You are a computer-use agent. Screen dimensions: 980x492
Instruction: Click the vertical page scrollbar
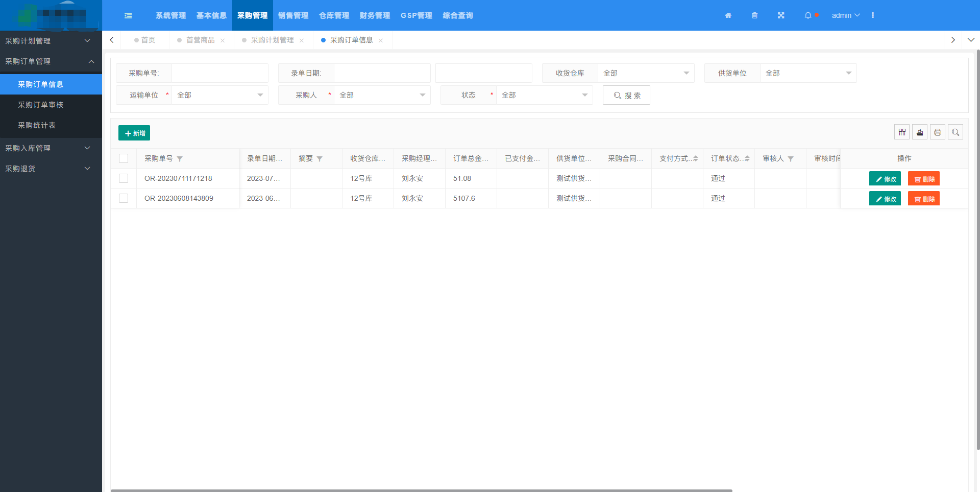[978, 250]
